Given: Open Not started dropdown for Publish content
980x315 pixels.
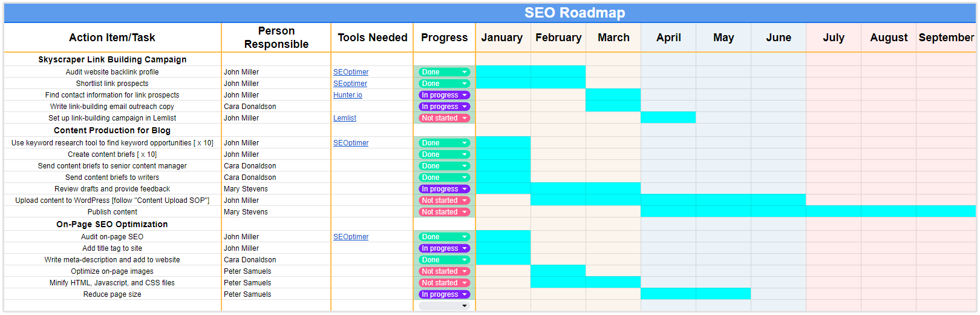Looking at the screenshot, I should (465, 212).
